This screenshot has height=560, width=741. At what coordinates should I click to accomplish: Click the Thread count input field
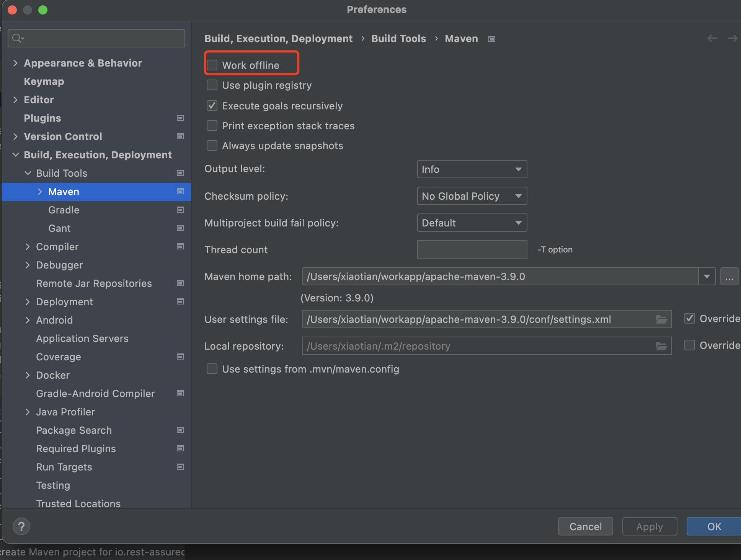tap(472, 250)
